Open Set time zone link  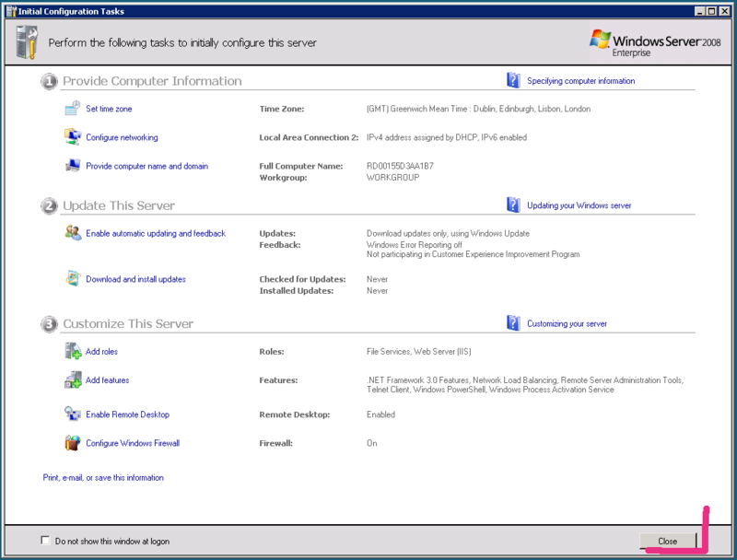(x=109, y=109)
